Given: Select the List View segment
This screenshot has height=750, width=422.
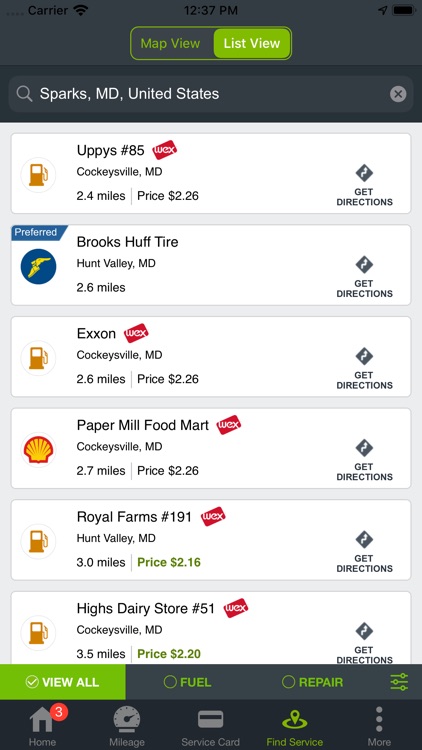Looking at the screenshot, I should [x=252, y=44].
